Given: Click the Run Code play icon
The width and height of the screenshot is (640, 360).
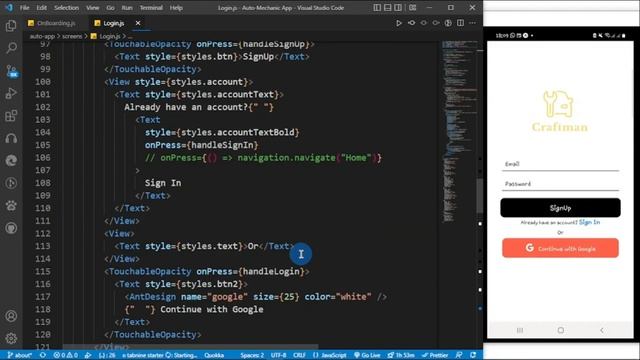Looking at the screenshot, I should pyautogui.click(x=399, y=23).
